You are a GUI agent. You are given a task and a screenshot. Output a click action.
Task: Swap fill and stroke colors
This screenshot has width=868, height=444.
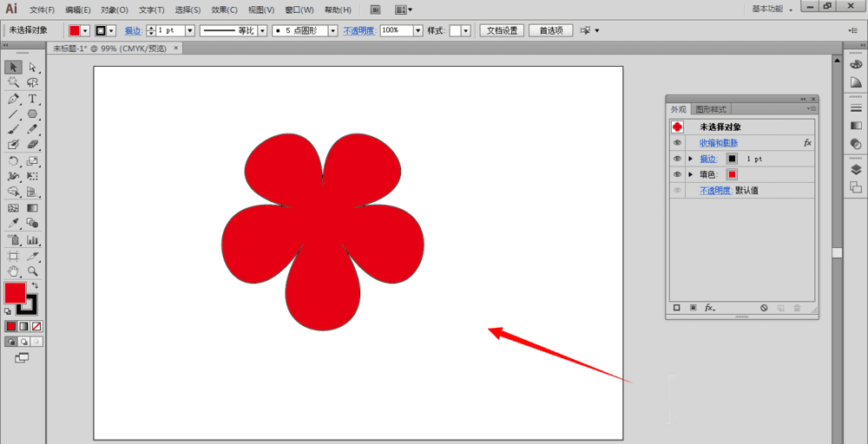tap(35, 286)
